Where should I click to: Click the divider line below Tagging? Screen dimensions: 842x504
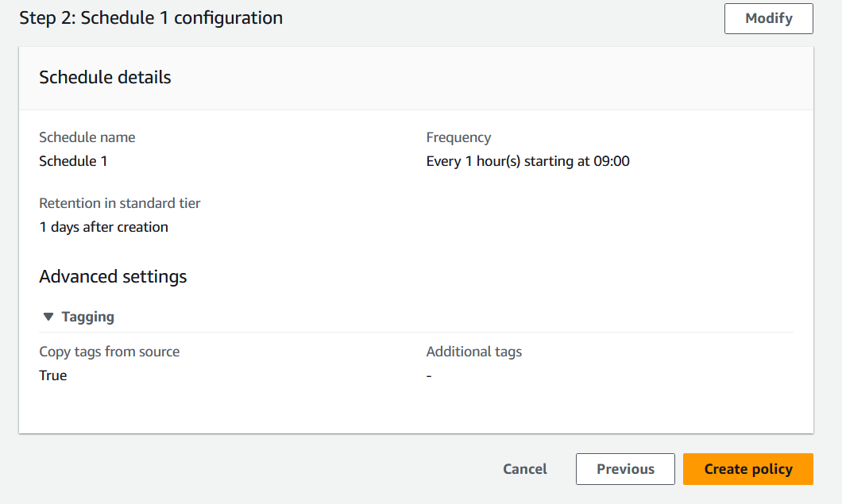416,333
